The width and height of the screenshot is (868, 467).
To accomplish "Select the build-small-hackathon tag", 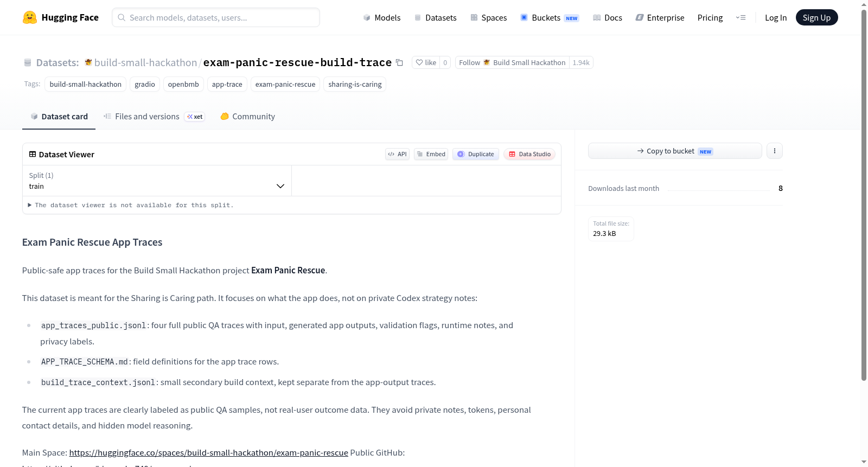I will coord(86,84).
